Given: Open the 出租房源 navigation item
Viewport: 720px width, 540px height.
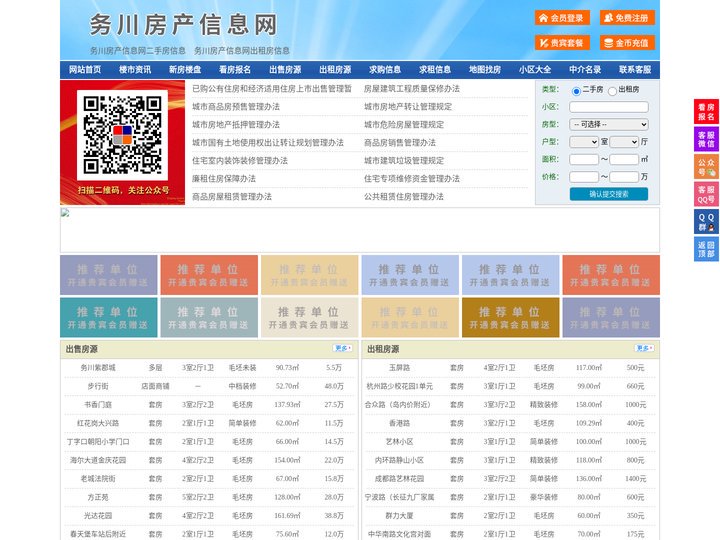Looking at the screenshot, I should pos(335,70).
